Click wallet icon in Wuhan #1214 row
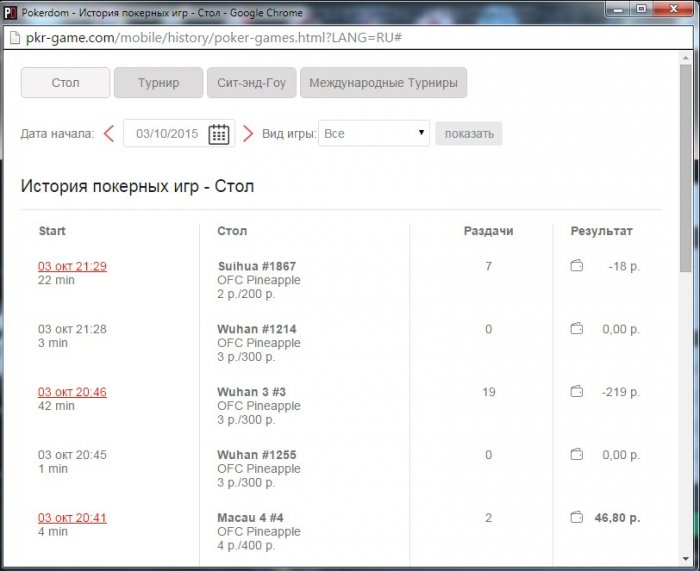700x571 pixels. pos(576,329)
